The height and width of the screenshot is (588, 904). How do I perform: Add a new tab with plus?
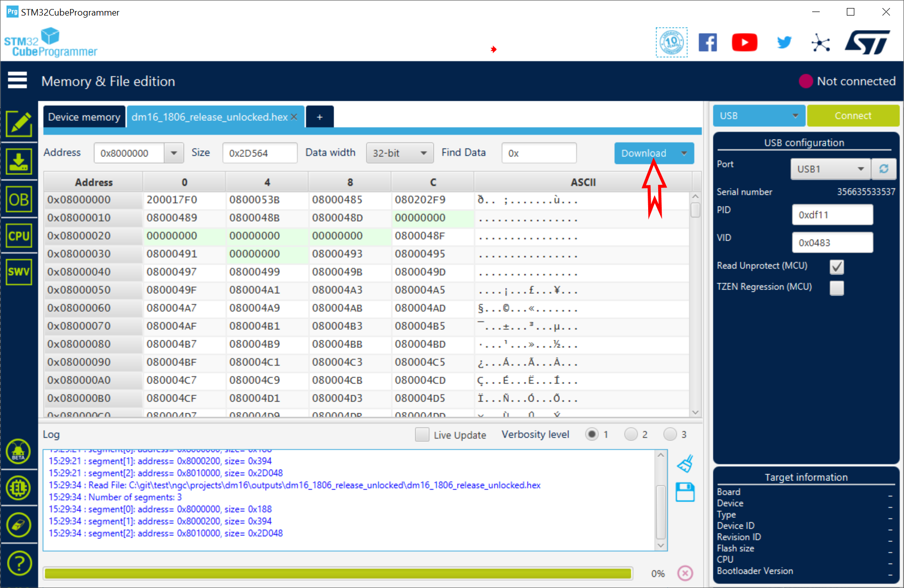point(320,117)
